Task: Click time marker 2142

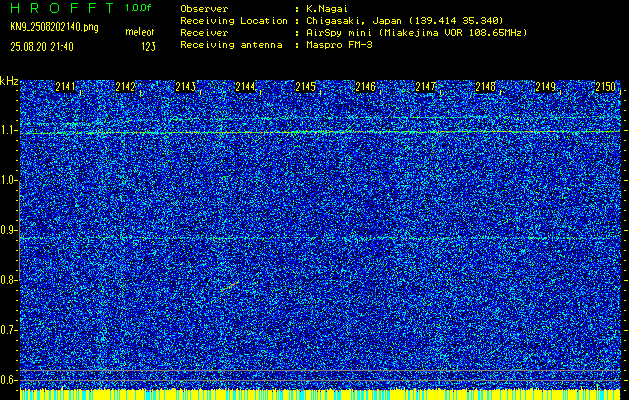Action: 126,87
